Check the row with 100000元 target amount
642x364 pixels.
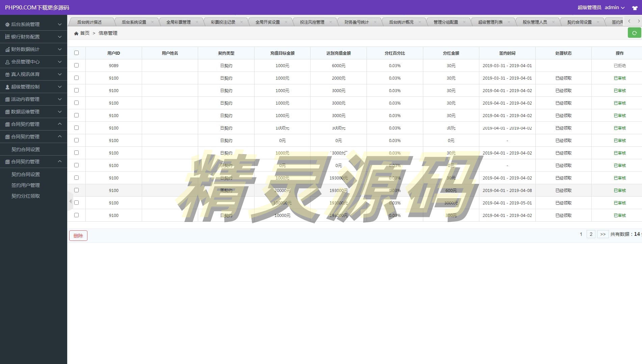click(76, 202)
